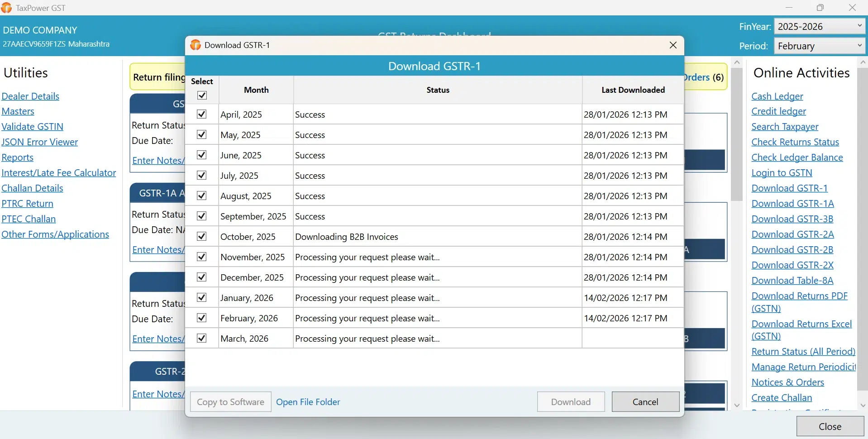
Task: Untick the March, 2026 row checkbox
Action: point(202,339)
